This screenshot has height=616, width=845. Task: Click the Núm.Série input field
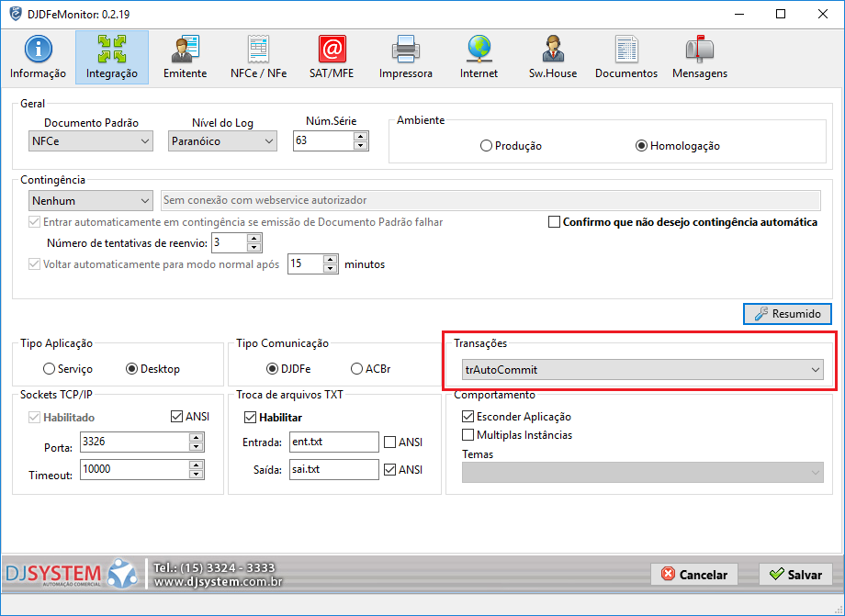pyautogui.click(x=324, y=140)
